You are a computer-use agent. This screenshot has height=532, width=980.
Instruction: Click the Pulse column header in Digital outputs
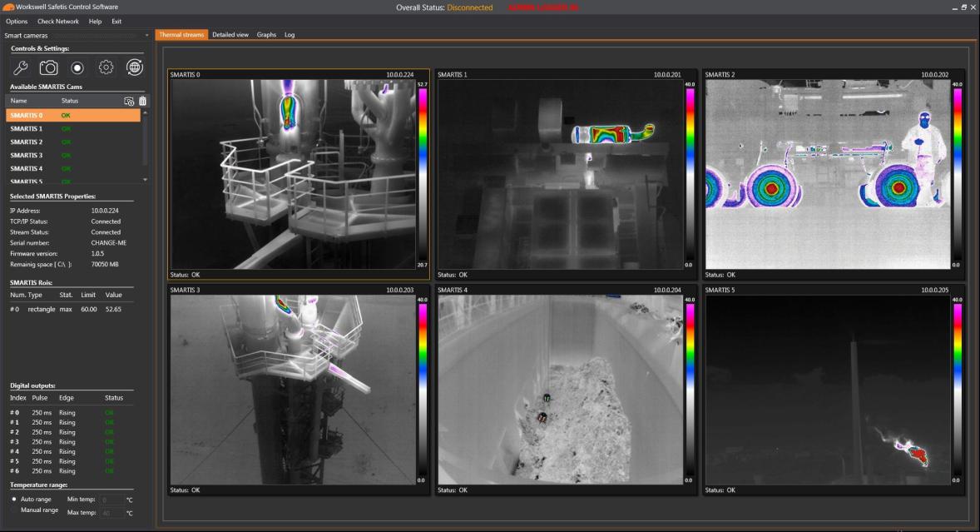coord(40,398)
